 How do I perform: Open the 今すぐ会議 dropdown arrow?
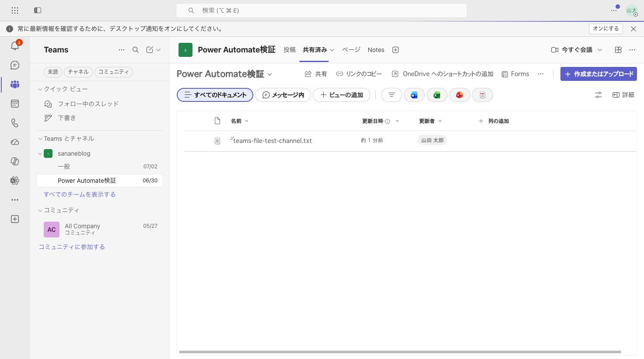(x=600, y=50)
